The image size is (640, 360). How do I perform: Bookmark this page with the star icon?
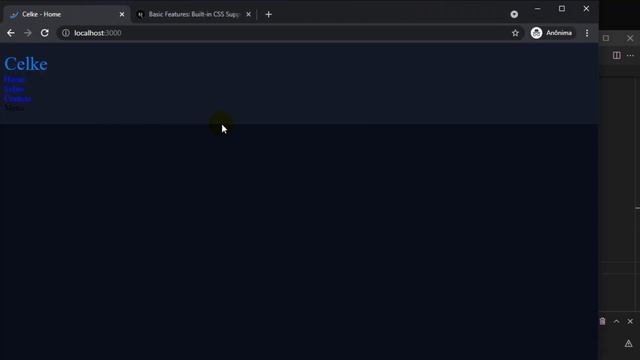pyautogui.click(x=515, y=33)
